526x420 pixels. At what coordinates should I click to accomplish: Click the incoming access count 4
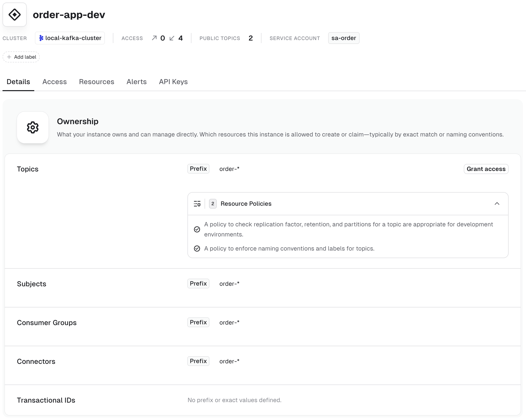coord(181,38)
